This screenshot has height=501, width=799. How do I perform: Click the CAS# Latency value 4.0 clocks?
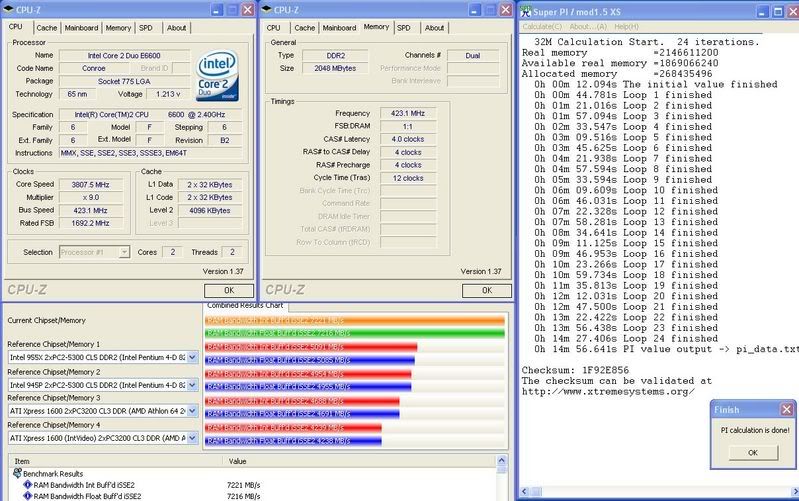(408, 139)
